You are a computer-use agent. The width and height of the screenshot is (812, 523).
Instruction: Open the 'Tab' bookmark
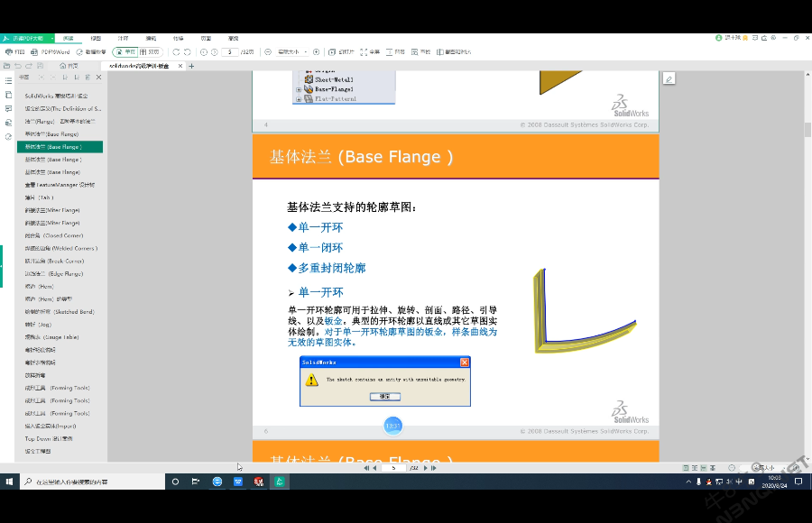[x=40, y=197]
